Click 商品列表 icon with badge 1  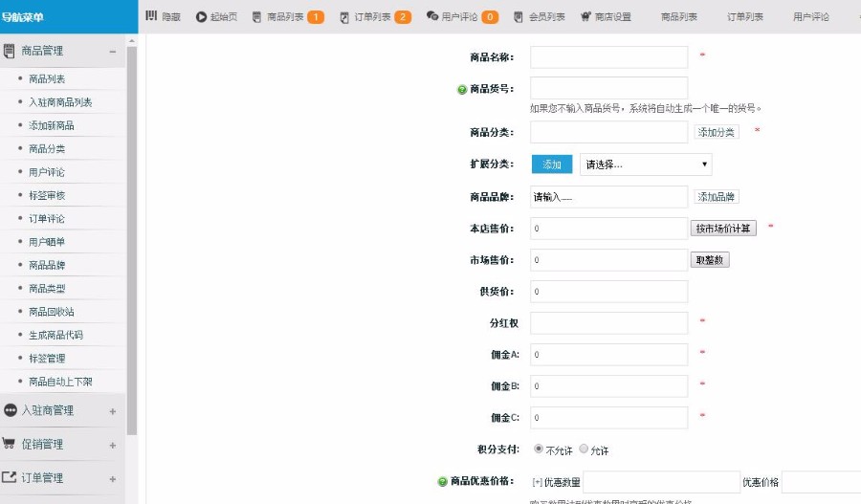[256, 17]
